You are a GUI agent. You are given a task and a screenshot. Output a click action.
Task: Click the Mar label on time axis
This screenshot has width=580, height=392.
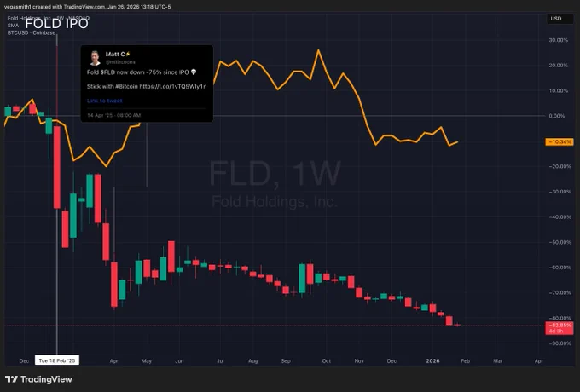tap(498, 360)
